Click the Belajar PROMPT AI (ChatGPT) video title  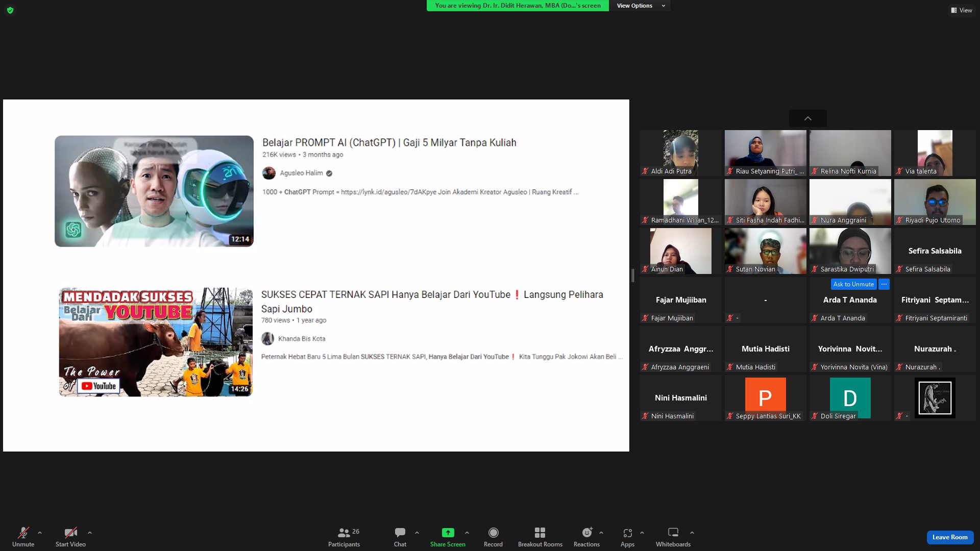[x=389, y=143]
